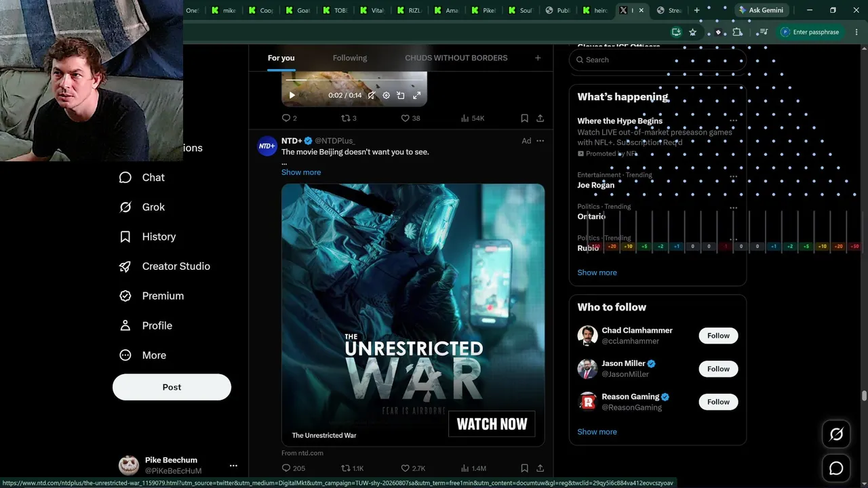Open the browser Extensions puzzle icon

click(x=737, y=32)
